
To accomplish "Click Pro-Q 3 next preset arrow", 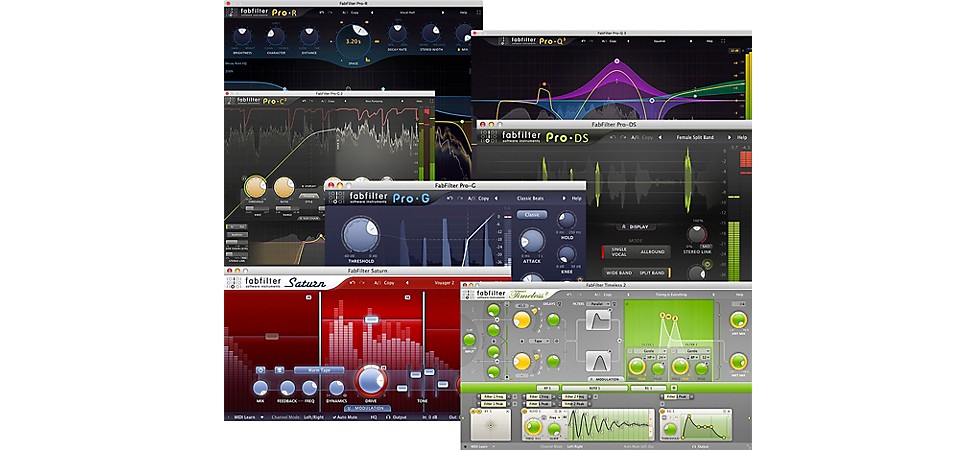I will 691,41.
